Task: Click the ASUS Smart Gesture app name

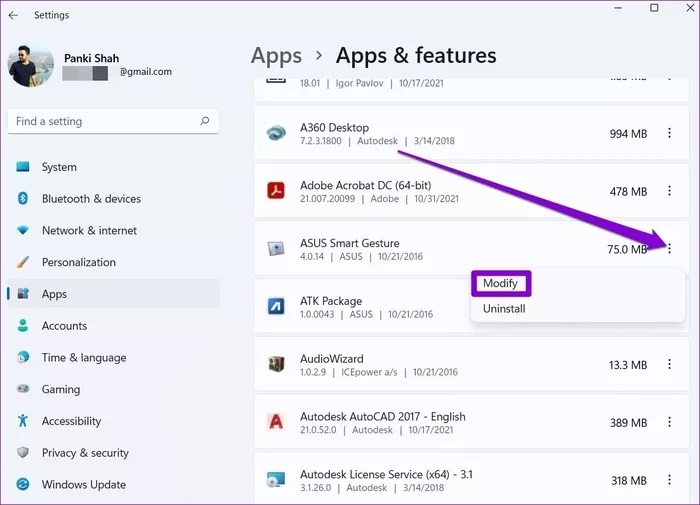Action: pyautogui.click(x=350, y=243)
